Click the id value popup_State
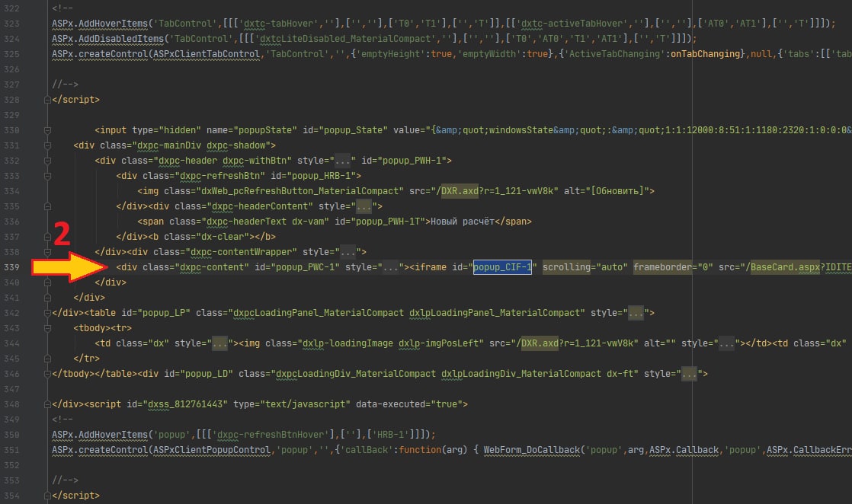 353,130
